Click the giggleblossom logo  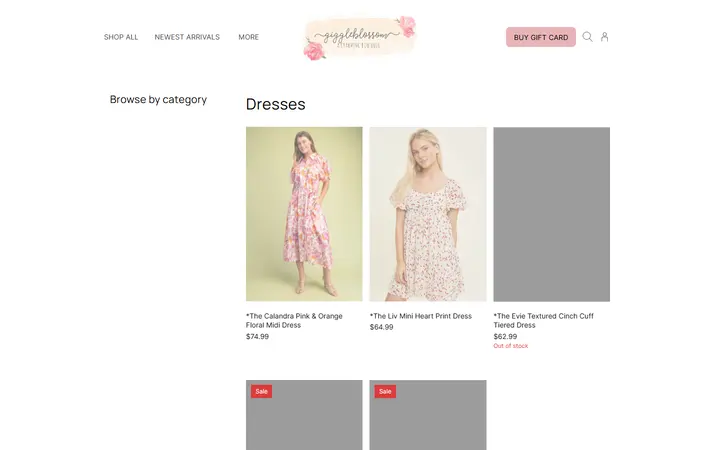[x=360, y=38]
